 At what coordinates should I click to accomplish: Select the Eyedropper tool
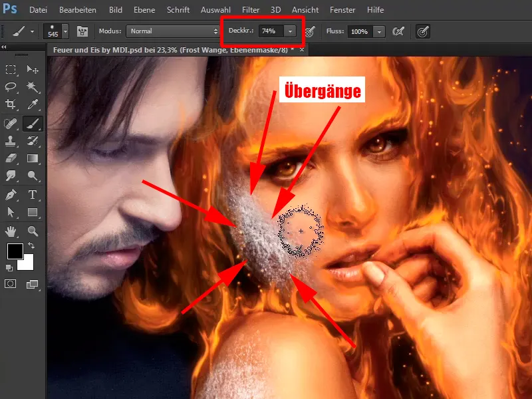[32, 104]
